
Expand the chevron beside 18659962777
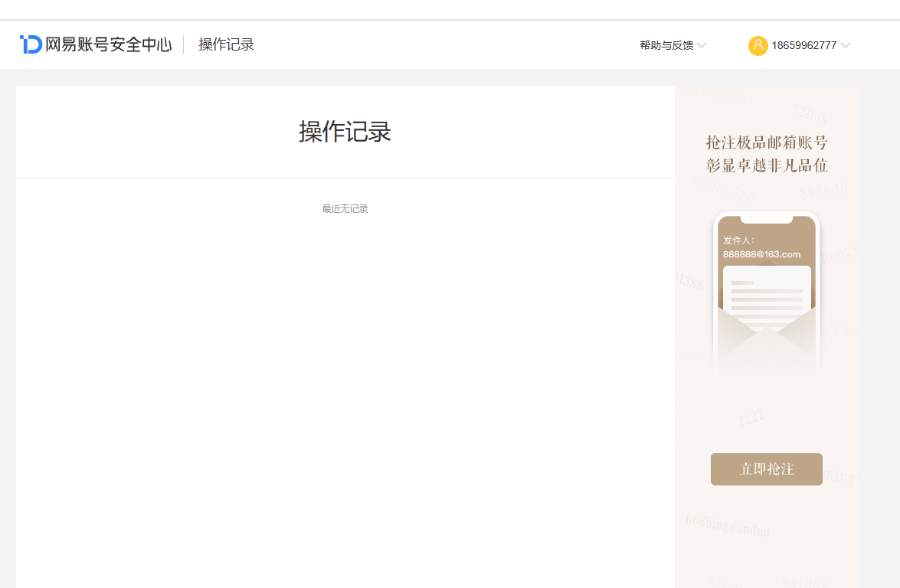[846, 44]
